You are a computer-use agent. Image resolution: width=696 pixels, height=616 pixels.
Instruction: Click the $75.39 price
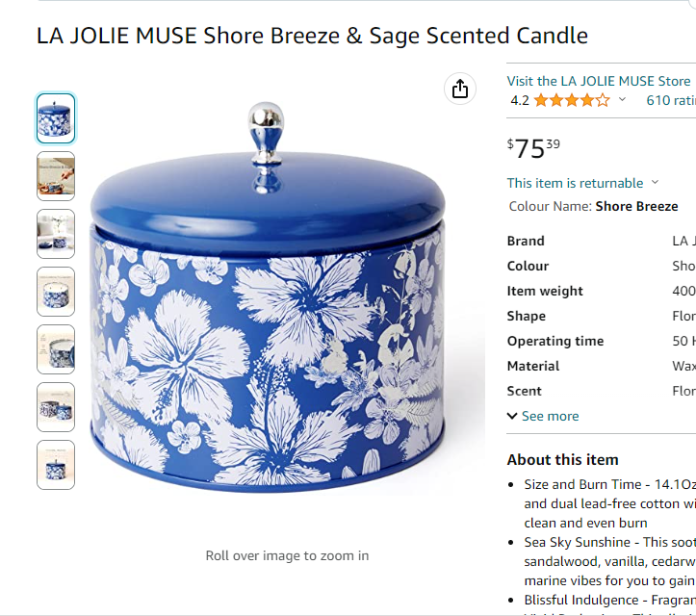[x=533, y=148]
